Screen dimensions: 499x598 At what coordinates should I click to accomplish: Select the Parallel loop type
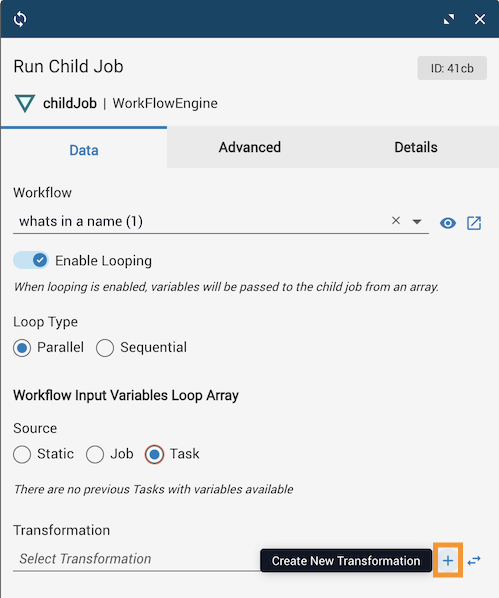[x=22, y=348]
